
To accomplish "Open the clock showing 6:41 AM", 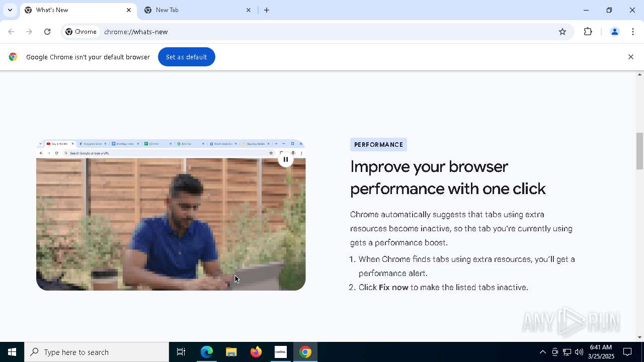I will click(x=601, y=352).
